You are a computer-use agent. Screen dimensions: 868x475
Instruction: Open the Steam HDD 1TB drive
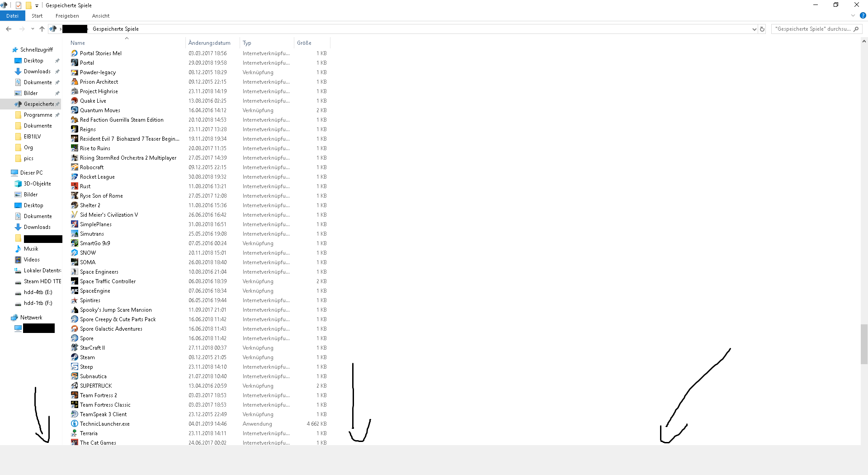pyautogui.click(x=42, y=281)
